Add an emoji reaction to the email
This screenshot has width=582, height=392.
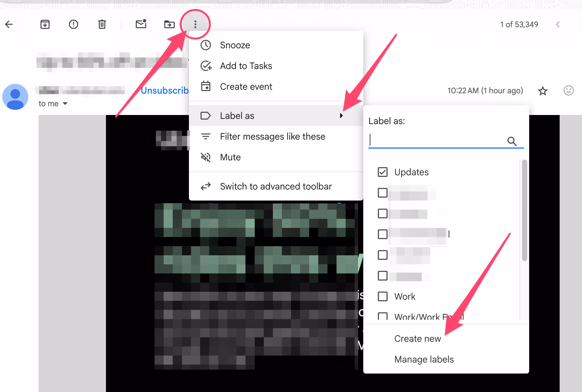pos(568,91)
